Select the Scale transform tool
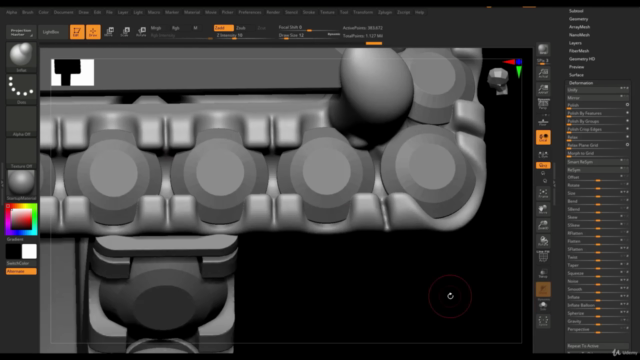This screenshot has width=640, height=360. pos(125,32)
